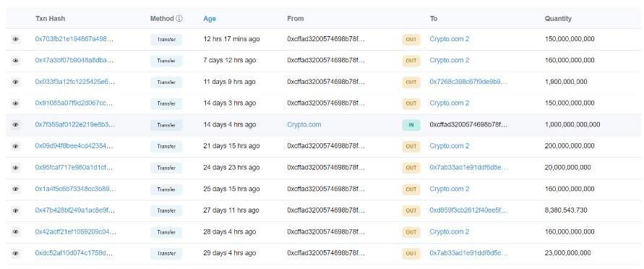Viewport: 644px width, 269px height.
Task: Click the Txn Hash column header
Action: tap(50, 19)
